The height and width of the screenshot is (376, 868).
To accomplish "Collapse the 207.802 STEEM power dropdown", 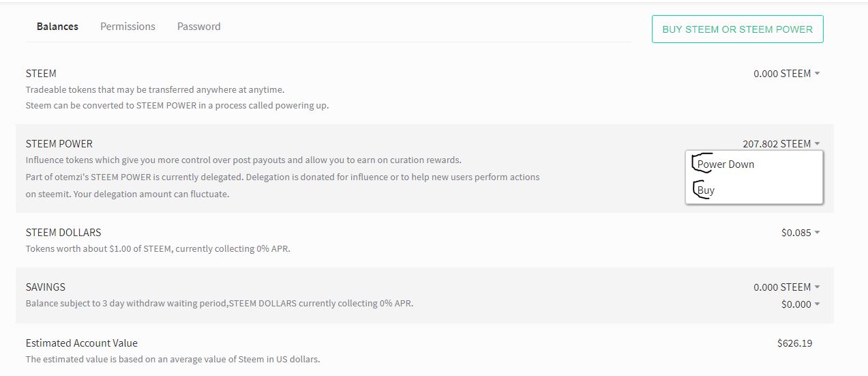I will (781, 144).
